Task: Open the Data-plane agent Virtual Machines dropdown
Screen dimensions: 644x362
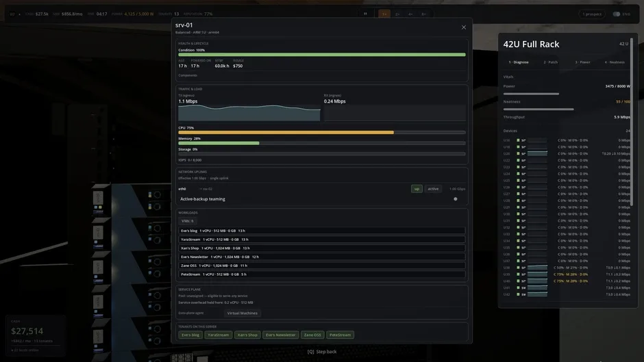Action: point(243,313)
